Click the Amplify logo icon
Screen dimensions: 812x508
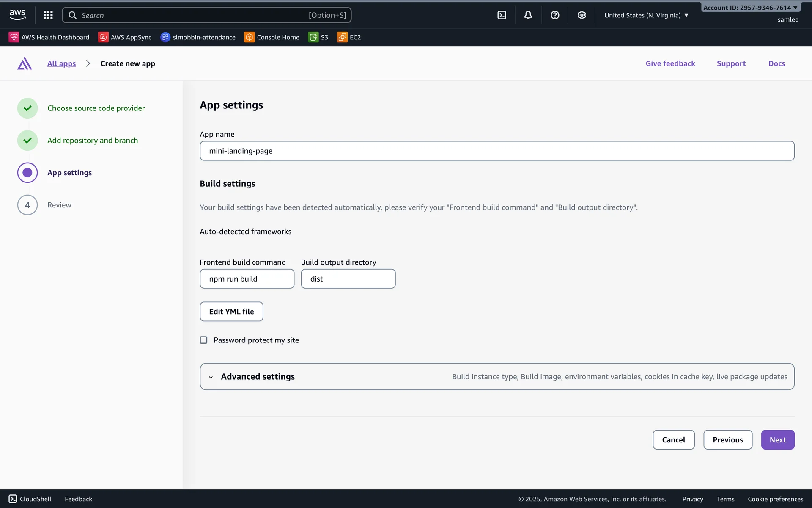(25, 63)
